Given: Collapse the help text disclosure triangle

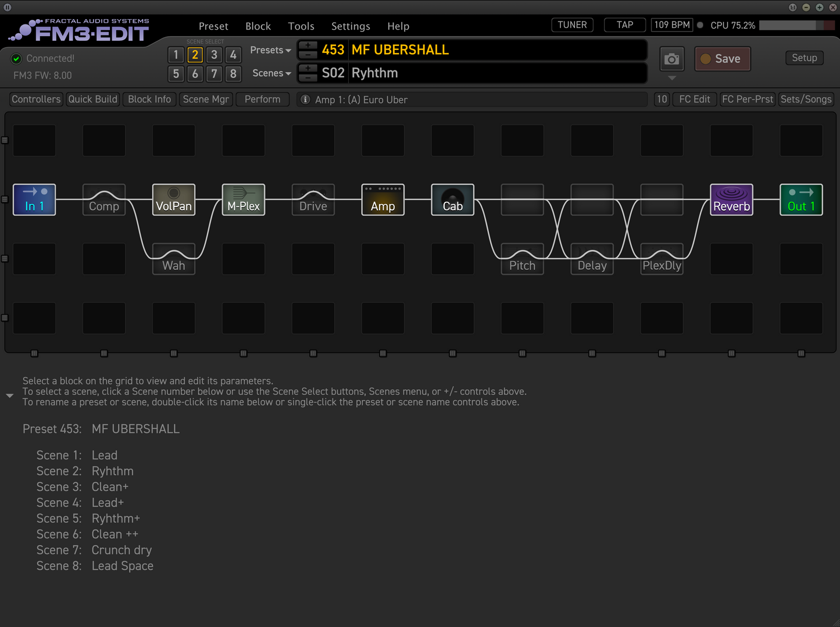Looking at the screenshot, I should 10,396.
